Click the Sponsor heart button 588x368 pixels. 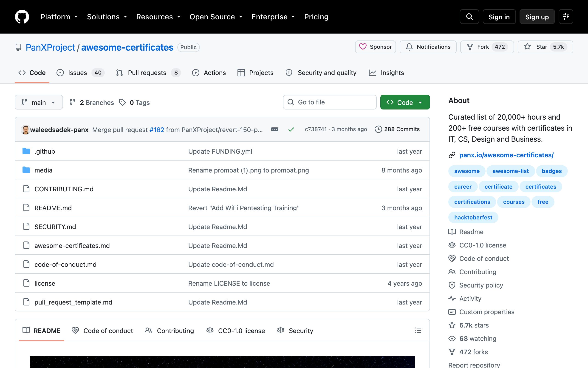pos(375,47)
